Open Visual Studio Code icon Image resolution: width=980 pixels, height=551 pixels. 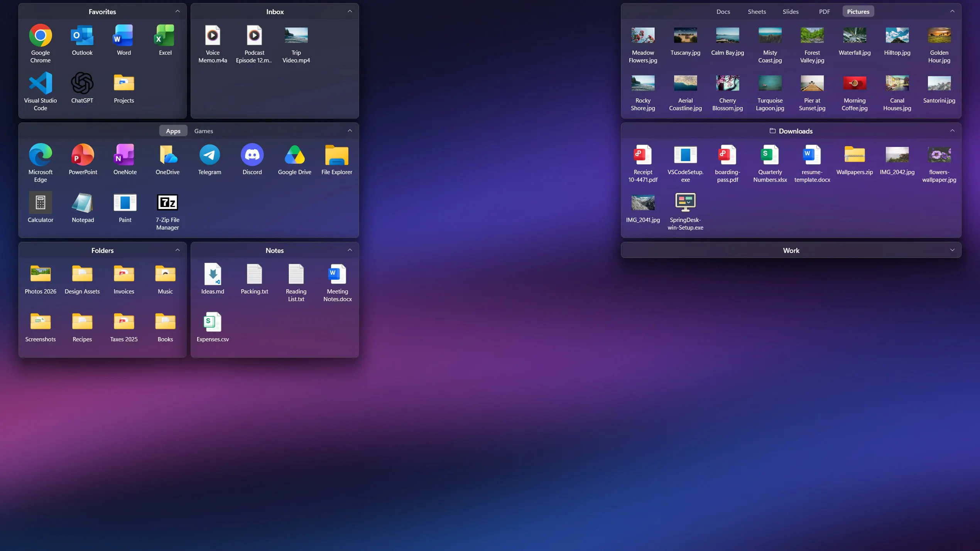click(x=41, y=83)
